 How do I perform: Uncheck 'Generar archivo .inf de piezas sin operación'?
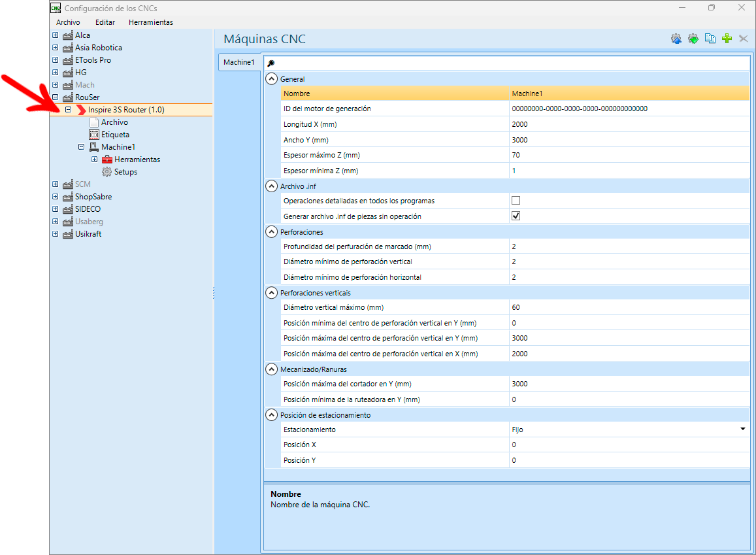(x=516, y=216)
